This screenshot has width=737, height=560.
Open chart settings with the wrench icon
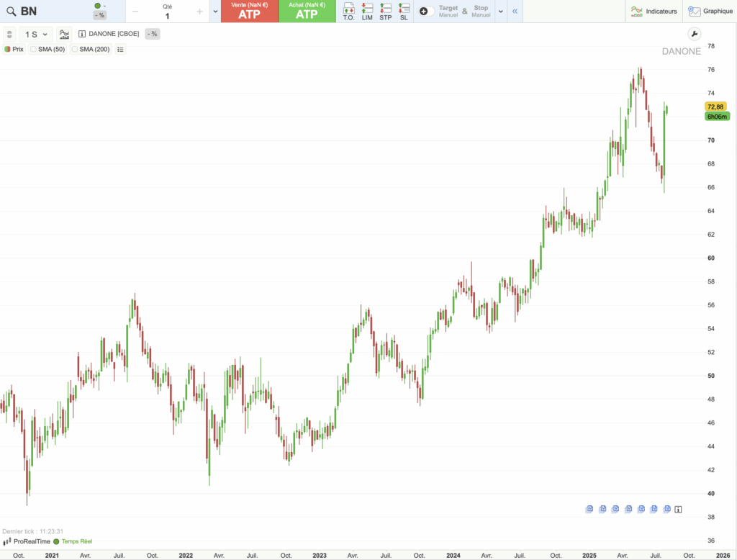[x=693, y=33]
